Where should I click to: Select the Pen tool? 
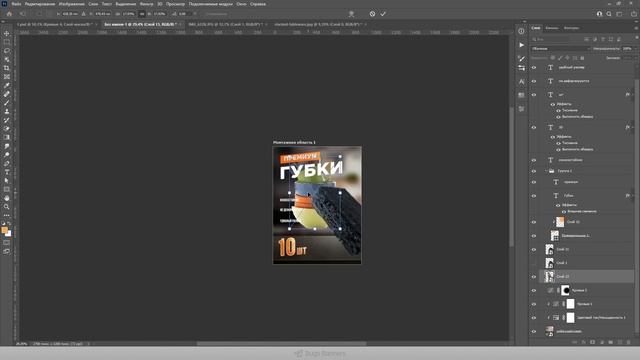7,163
